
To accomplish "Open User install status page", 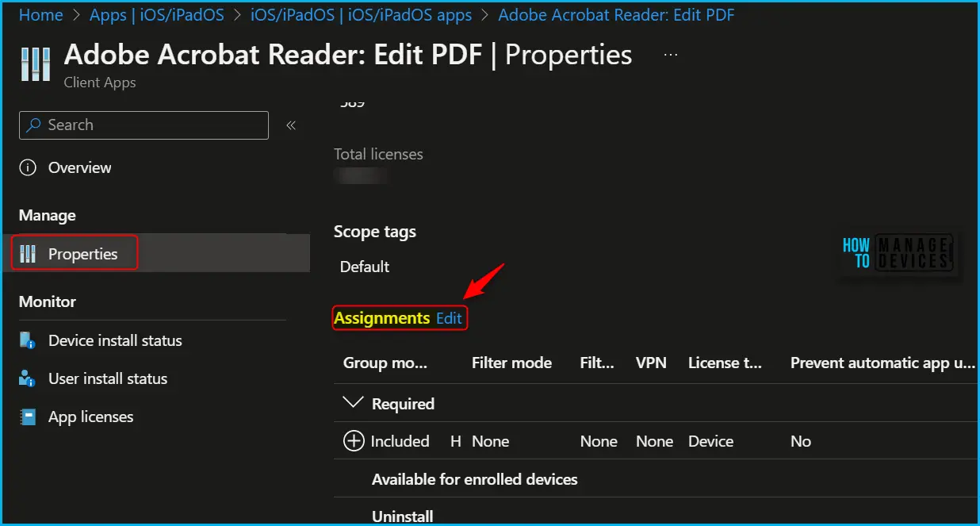I will point(108,379).
